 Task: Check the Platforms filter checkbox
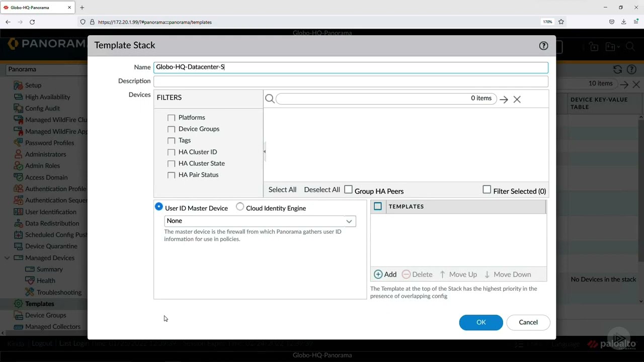(x=171, y=118)
